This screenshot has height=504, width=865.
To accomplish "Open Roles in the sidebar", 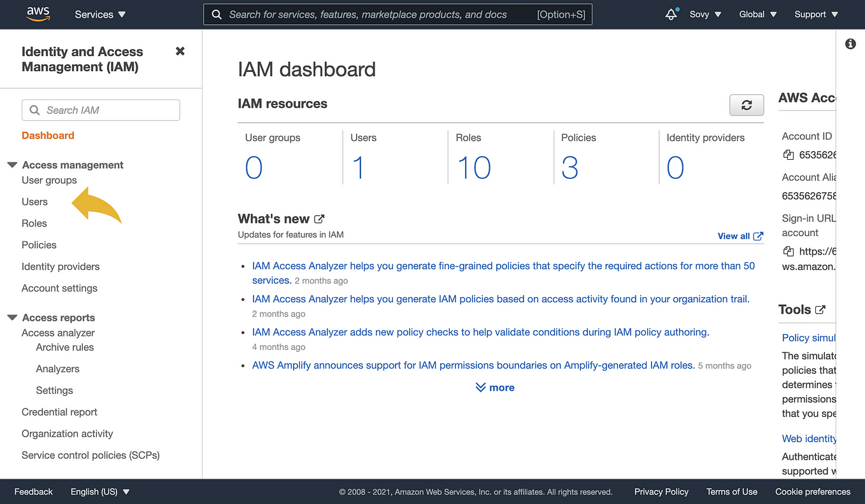I will [34, 223].
